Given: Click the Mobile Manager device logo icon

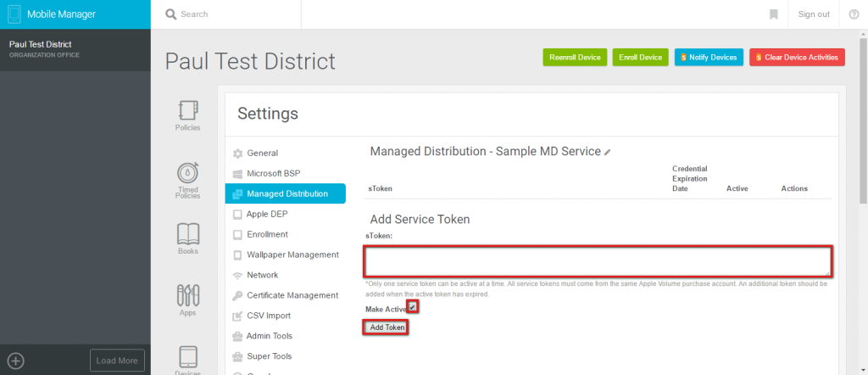Looking at the screenshot, I should tap(14, 14).
